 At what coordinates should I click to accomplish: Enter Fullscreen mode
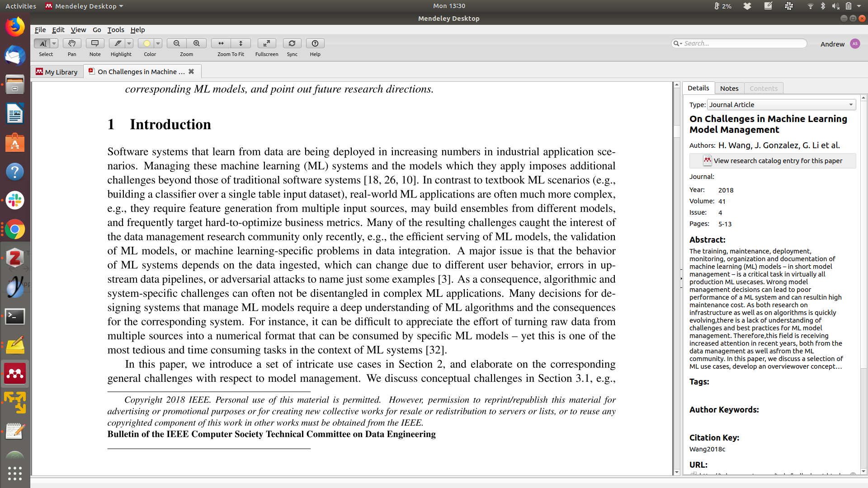pyautogui.click(x=267, y=43)
